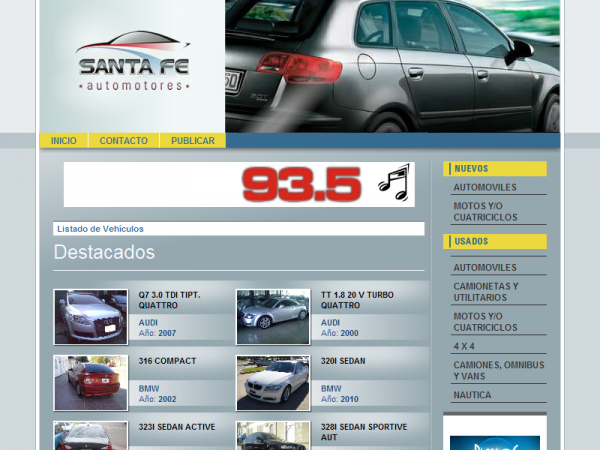Screen dimensions: 600x450
Task: Click Año: 2007 text
Action: tap(157, 333)
